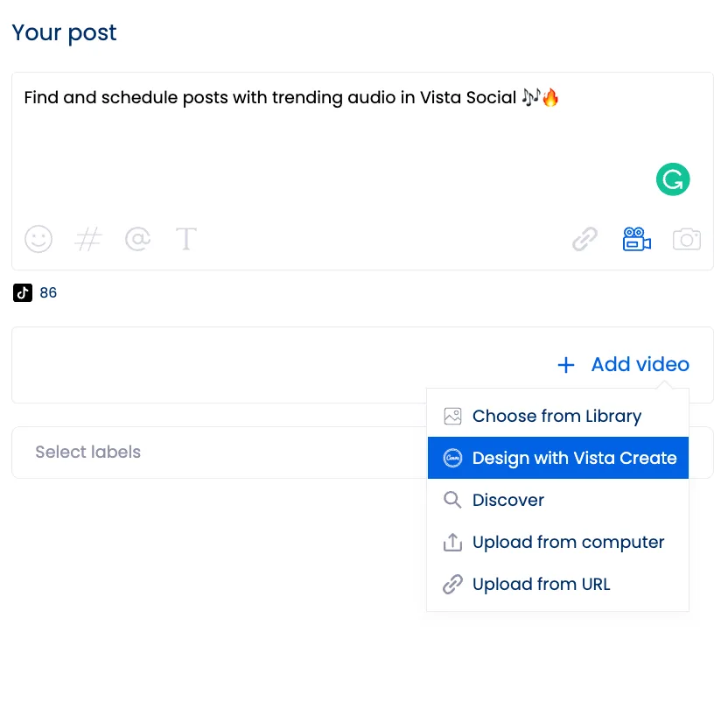
Task: Click the link attachment icon in the editor
Action: point(584,239)
